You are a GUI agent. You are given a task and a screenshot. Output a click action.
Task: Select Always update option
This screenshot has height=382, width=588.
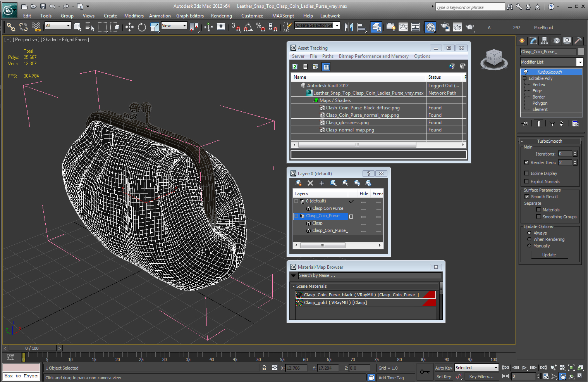[x=529, y=233]
